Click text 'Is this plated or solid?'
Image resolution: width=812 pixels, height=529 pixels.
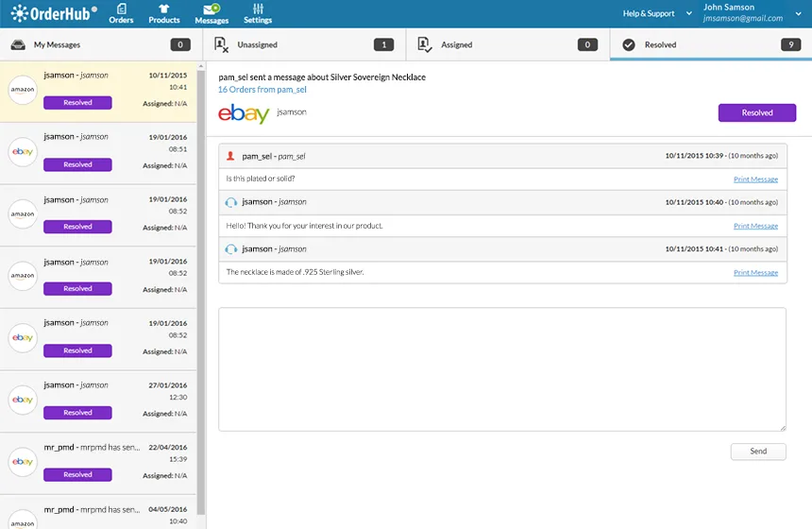[261, 179]
